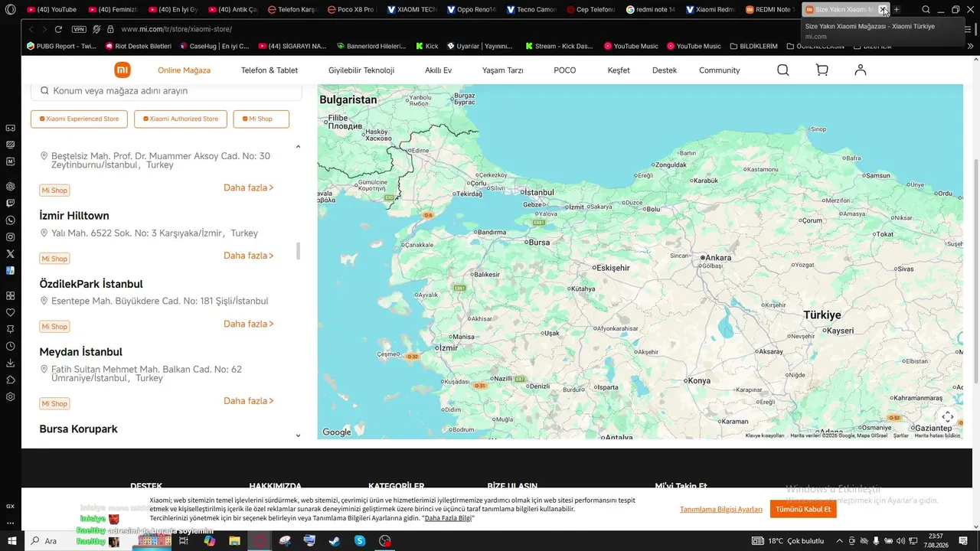
Task: Open Telefon & Tablet menu
Action: point(269,70)
